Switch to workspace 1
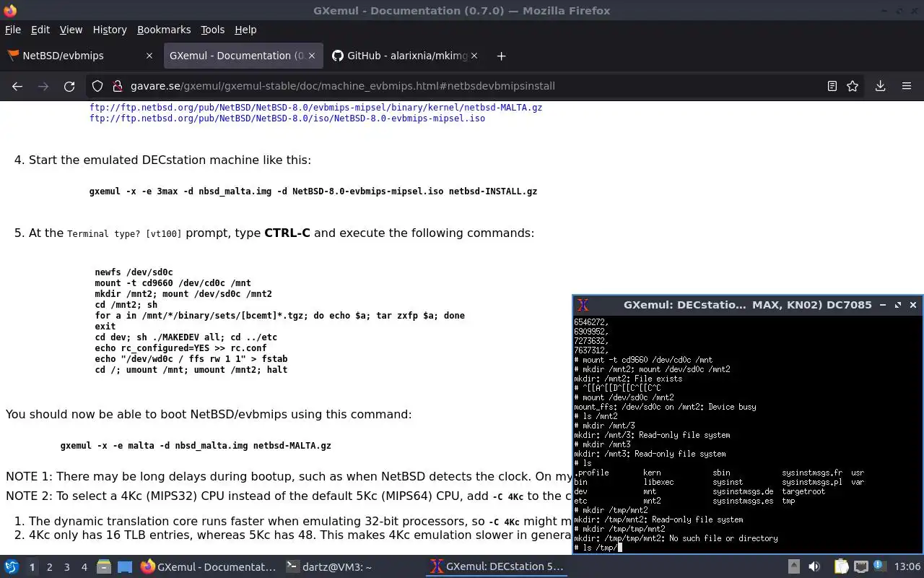Viewport: 924px width, 578px height. pyautogui.click(x=32, y=567)
